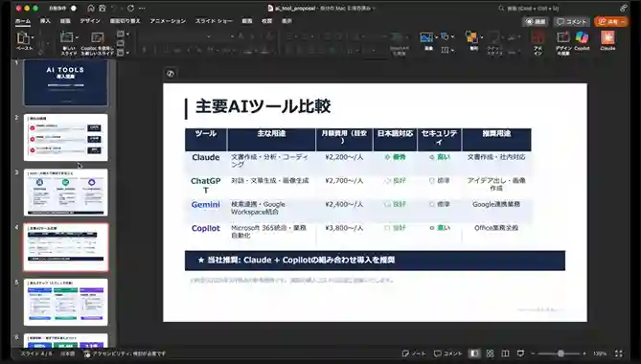Expand the text box dropdown arrow
Viewport: 641px width, 364px height.
(x=453, y=50)
